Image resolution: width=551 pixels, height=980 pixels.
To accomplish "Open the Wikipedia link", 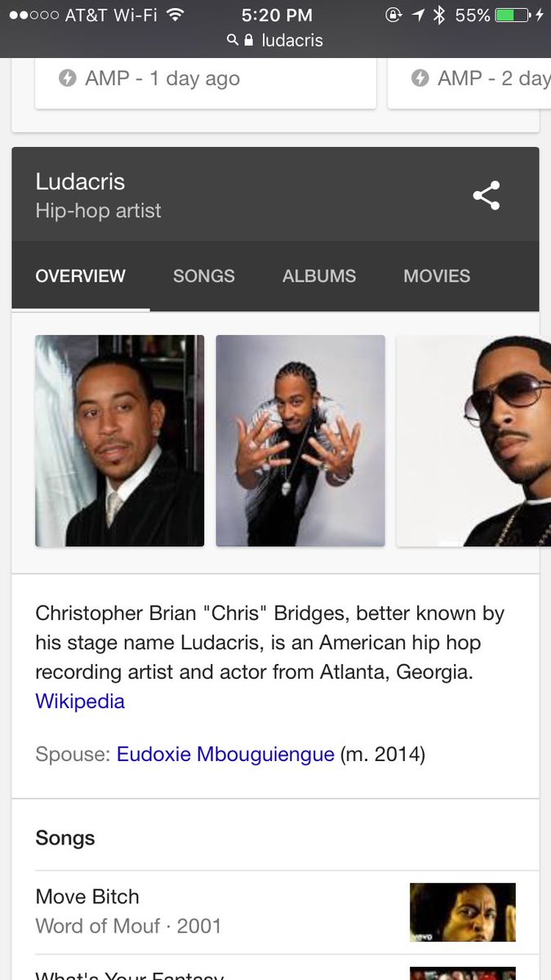I will pyautogui.click(x=80, y=701).
